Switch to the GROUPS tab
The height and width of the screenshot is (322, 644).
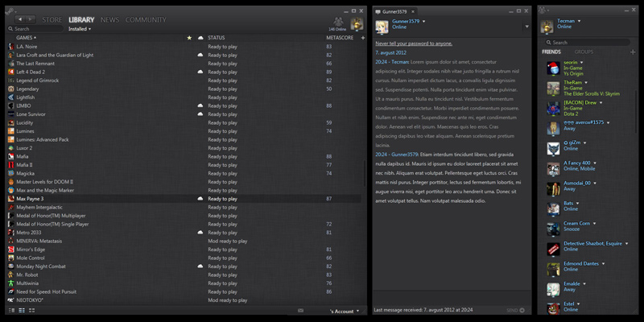(x=584, y=52)
